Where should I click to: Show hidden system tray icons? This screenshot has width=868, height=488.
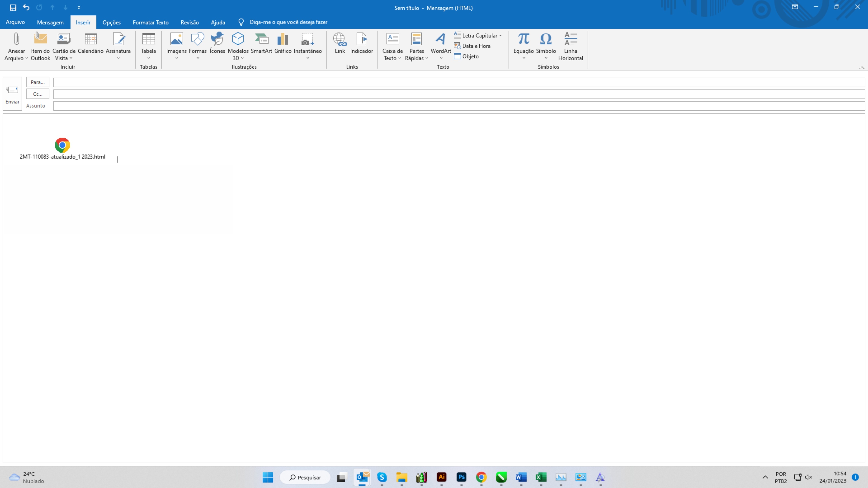pos(765,477)
